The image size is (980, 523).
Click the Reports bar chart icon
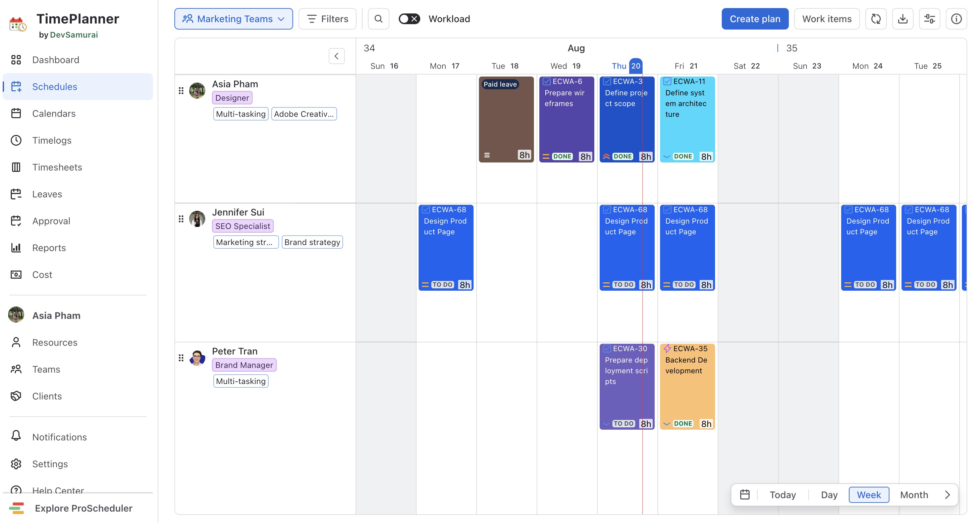click(16, 248)
